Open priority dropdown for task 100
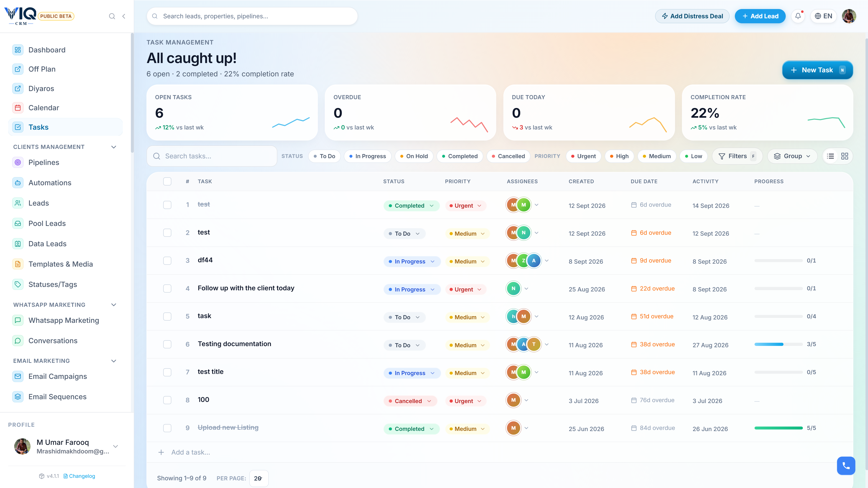 (466, 401)
